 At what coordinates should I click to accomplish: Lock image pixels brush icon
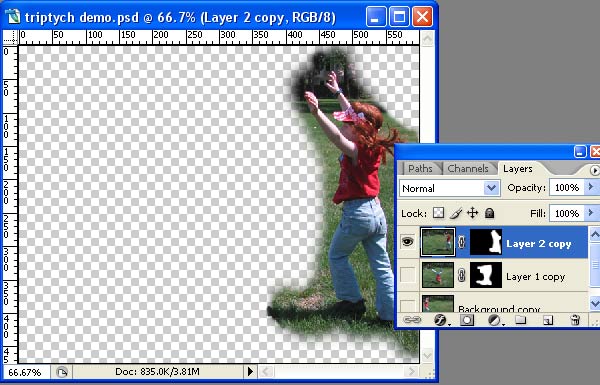point(456,213)
